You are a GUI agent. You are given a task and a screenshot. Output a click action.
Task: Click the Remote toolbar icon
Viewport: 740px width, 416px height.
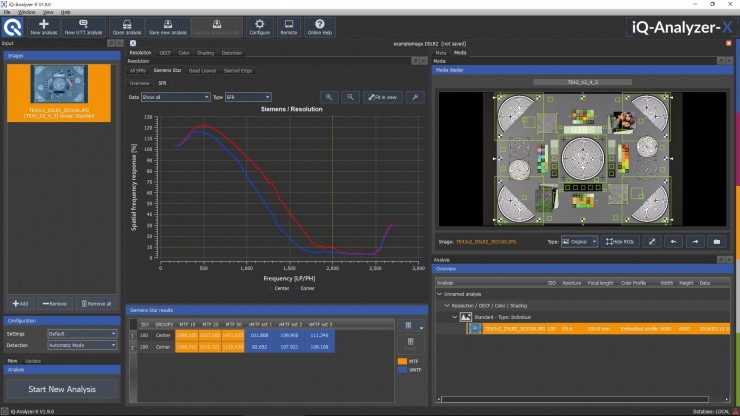pyautogui.click(x=288, y=27)
